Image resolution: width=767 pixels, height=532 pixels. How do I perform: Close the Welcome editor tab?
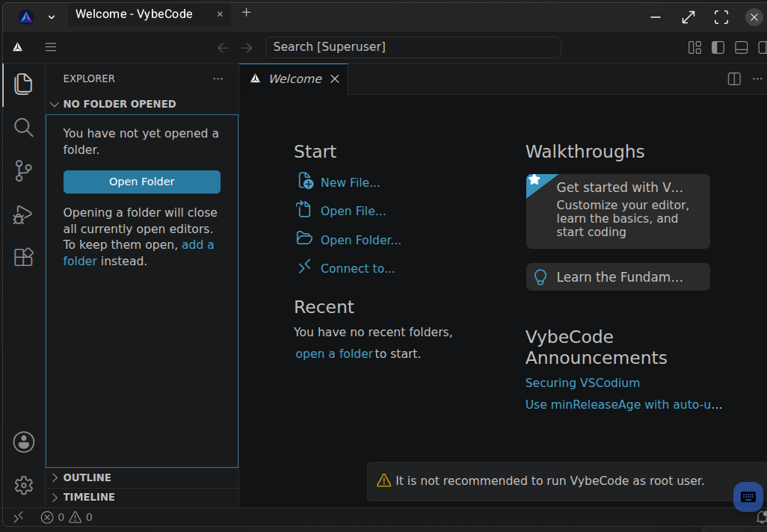(x=335, y=78)
